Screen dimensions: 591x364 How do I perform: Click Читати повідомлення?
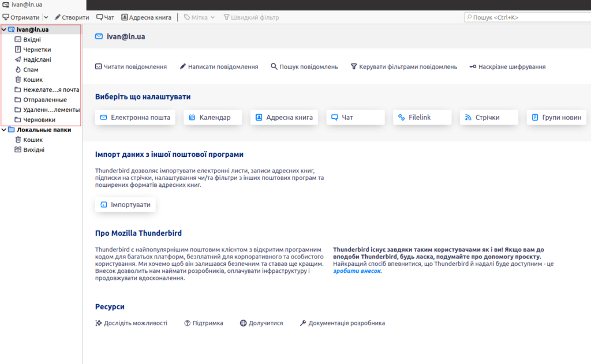click(131, 67)
